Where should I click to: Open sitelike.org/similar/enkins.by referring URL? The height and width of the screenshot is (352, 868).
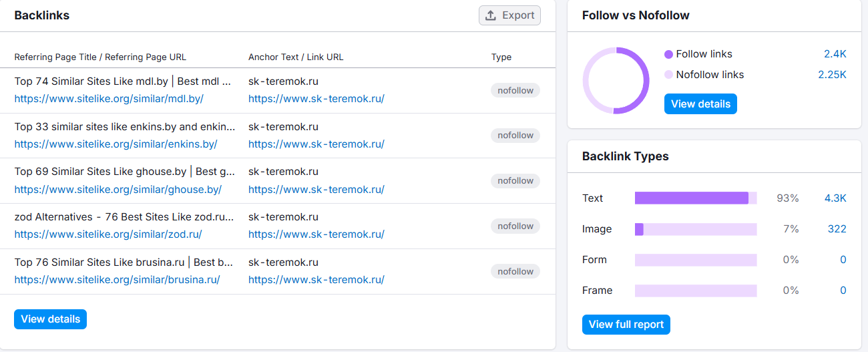[116, 144]
